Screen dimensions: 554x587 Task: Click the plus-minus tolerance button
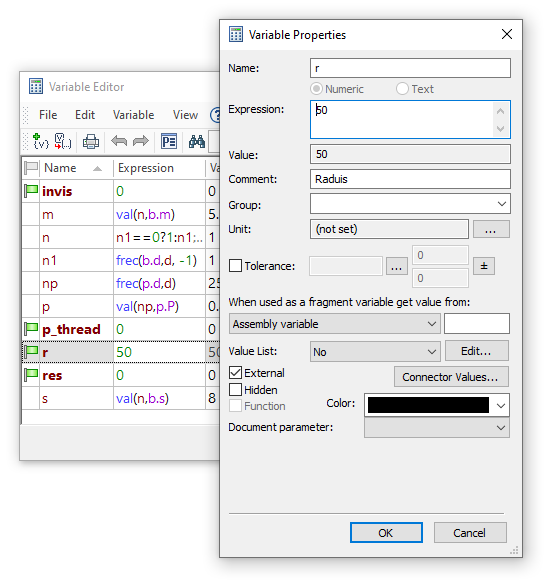(x=484, y=266)
